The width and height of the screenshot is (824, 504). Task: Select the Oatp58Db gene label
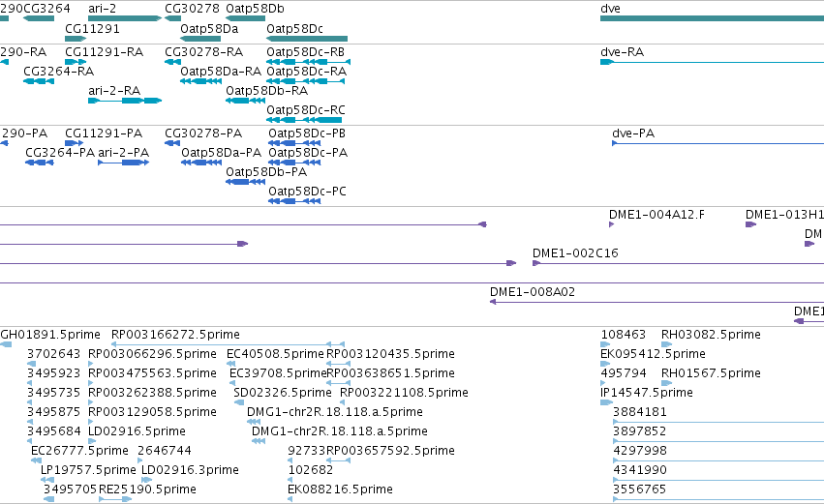click(255, 9)
